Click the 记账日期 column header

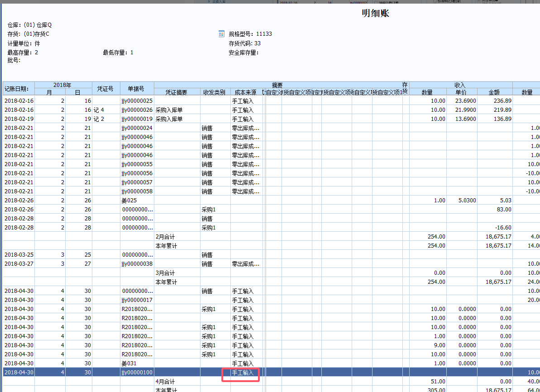pos(19,88)
